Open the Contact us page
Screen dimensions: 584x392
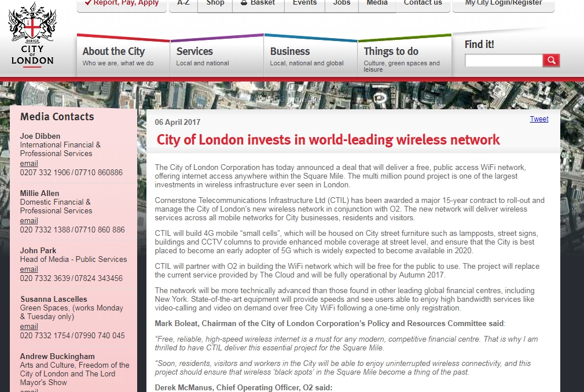(x=423, y=3)
